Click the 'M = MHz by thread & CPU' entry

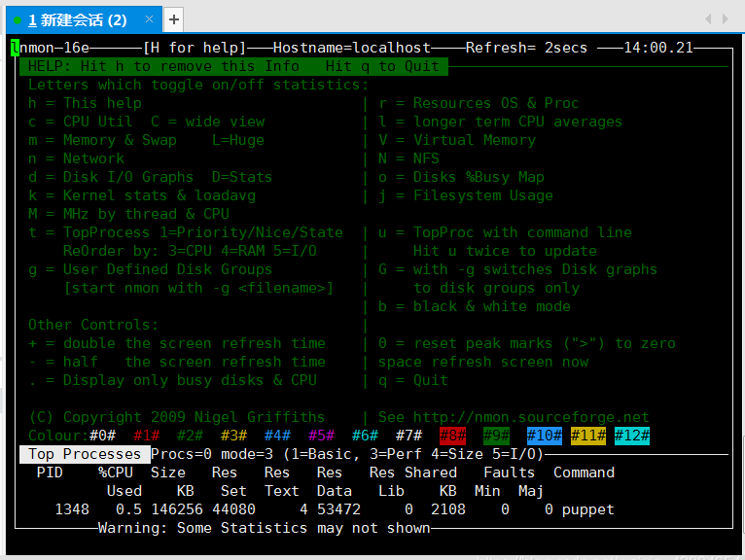(128, 214)
